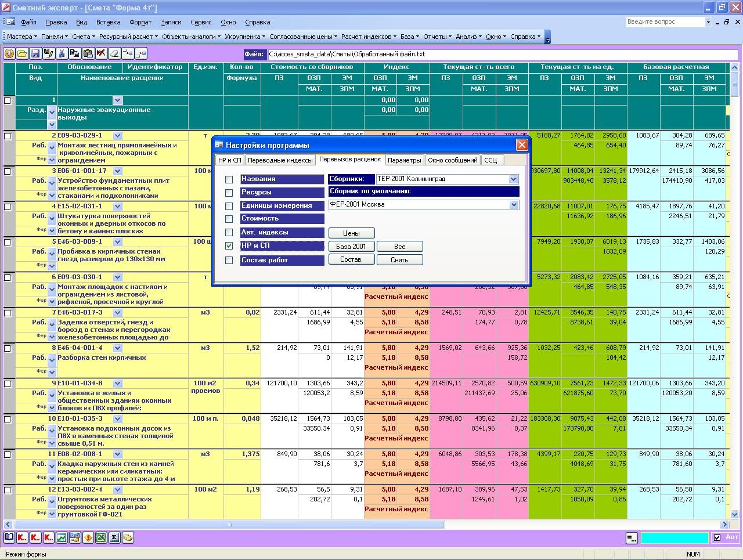Click the red X delete icon

point(101,53)
